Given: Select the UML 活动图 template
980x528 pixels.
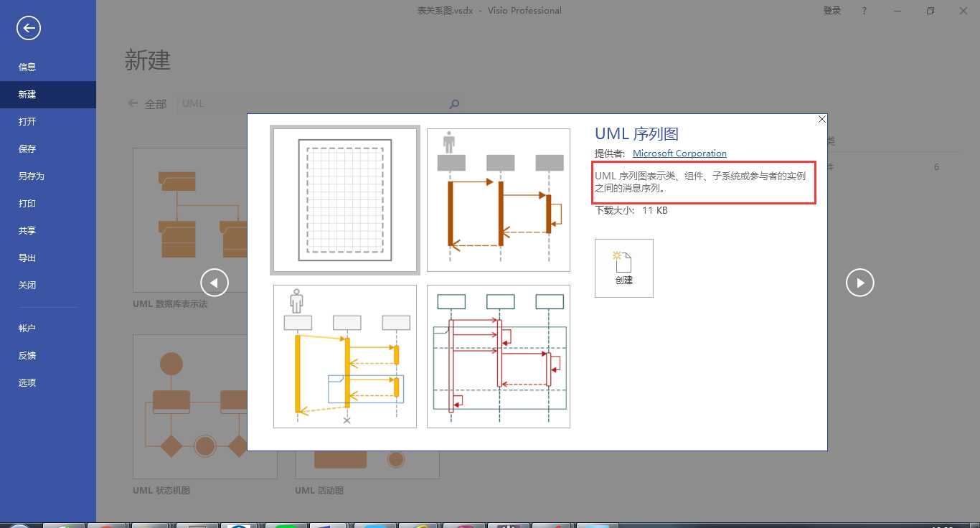Looking at the screenshot, I should (x=367, y=473).
